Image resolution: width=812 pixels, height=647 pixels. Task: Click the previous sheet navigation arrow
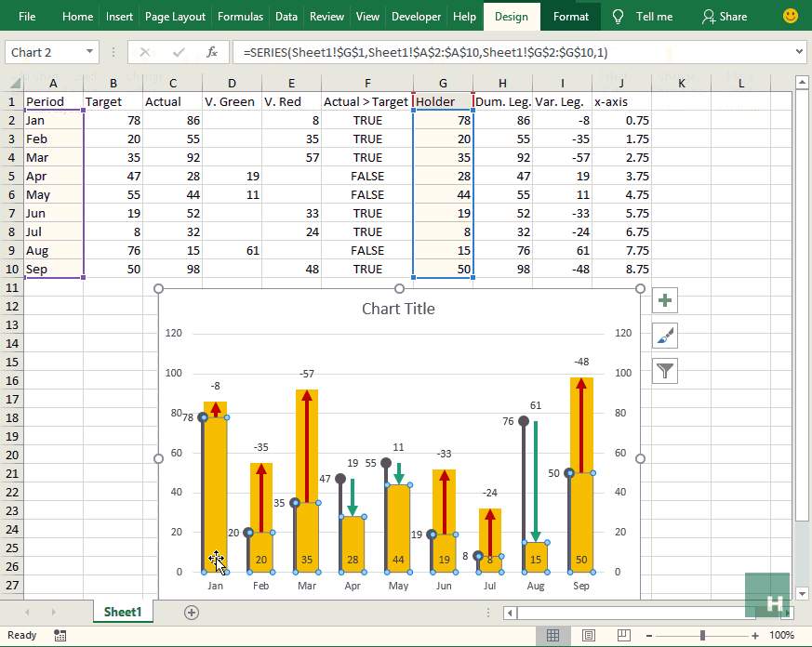point(27,613)
